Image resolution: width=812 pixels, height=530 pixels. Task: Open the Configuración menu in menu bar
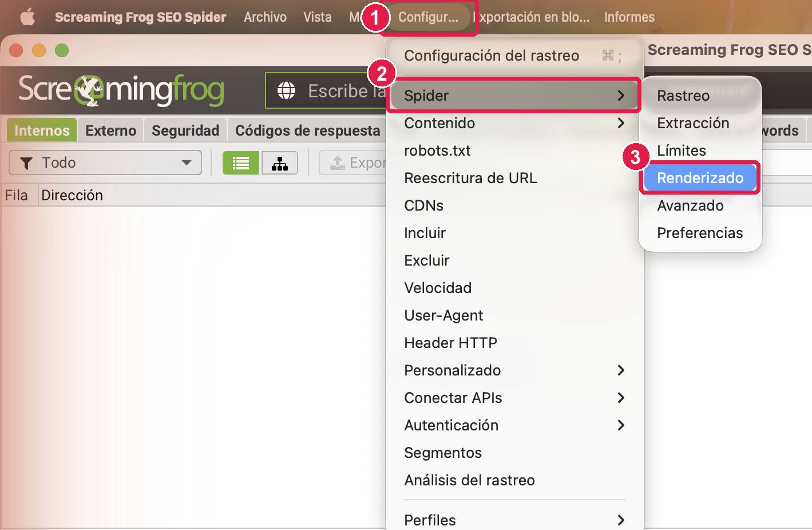[428, 17]
